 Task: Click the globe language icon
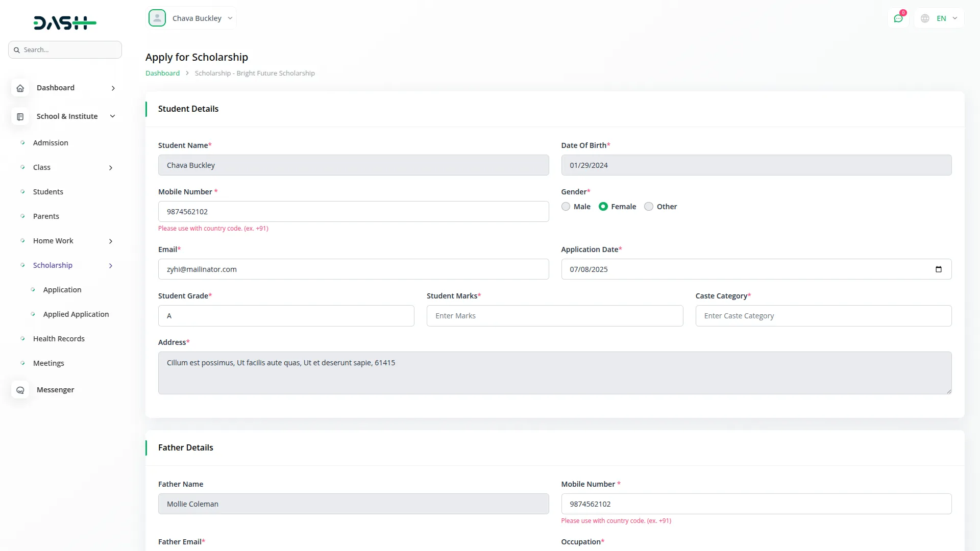(925, 18)
